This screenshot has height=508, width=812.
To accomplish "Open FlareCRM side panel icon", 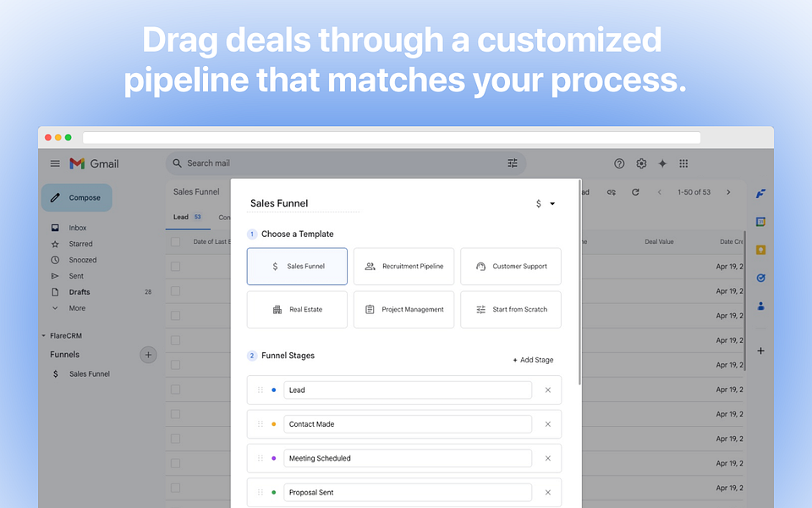I will click(x=760, y=194).
